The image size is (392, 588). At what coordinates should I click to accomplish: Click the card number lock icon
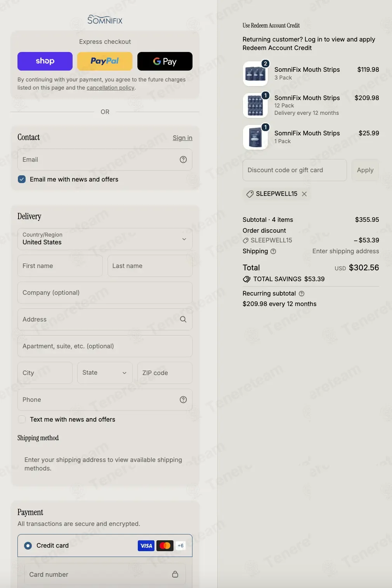point(175,574)
